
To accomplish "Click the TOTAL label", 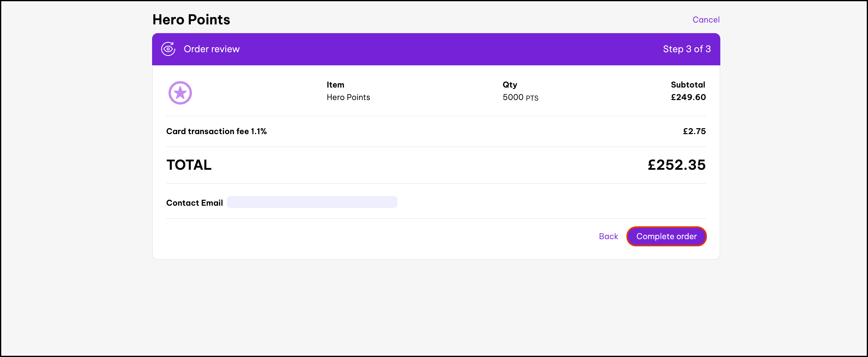I will (189, 165).
